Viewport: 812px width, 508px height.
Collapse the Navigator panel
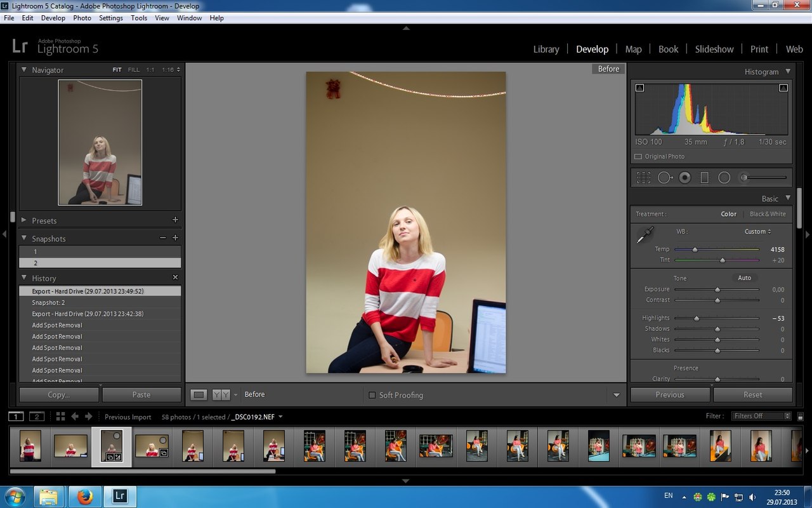coord(24,70)
